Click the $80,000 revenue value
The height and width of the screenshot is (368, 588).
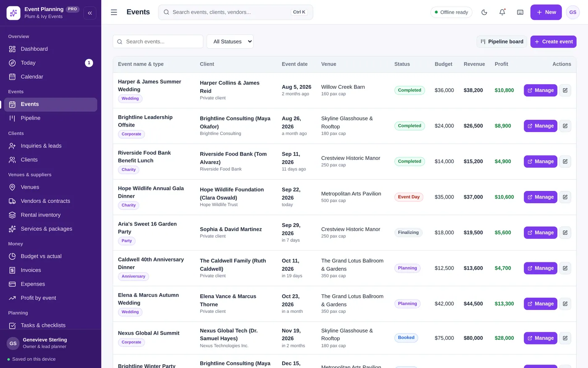(x=473, y=338)
